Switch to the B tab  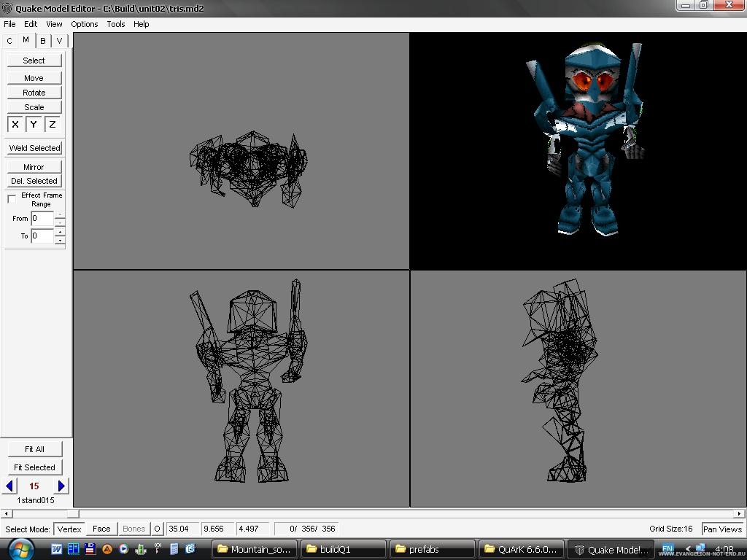coord(43,41)
